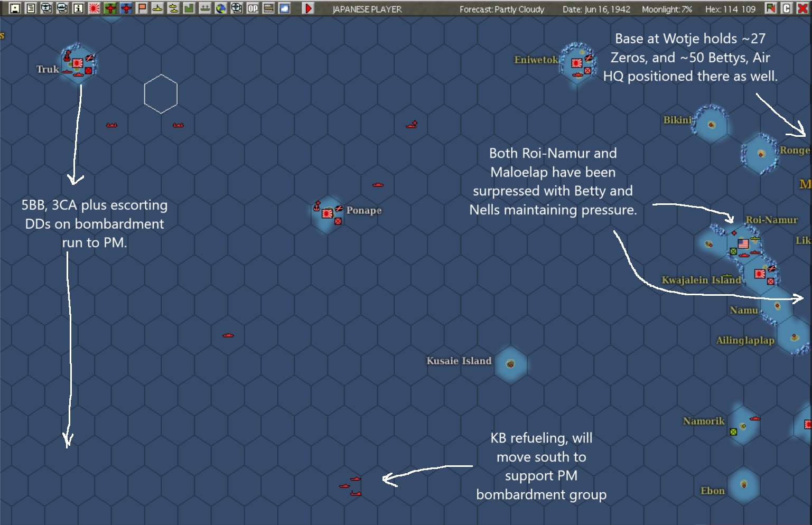
Task: Open the document list toolbar icon
Action: point(31,8)
